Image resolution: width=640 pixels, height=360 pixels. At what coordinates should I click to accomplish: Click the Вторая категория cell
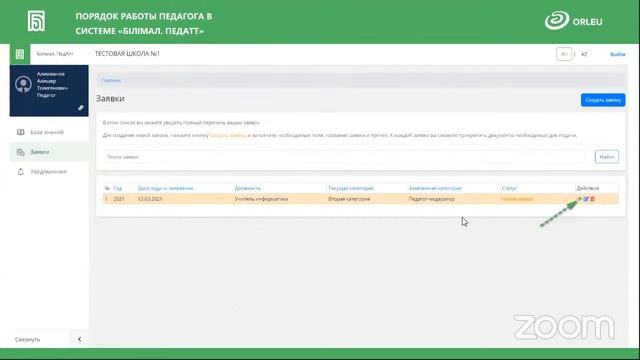tap(349, 199)
